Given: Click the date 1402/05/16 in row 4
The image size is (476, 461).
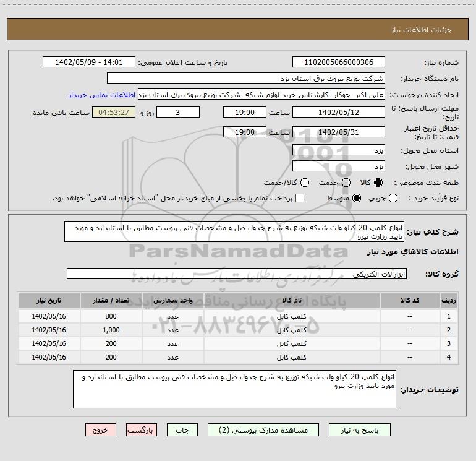Looking at the screenshot, I should (x=49, y=357).
